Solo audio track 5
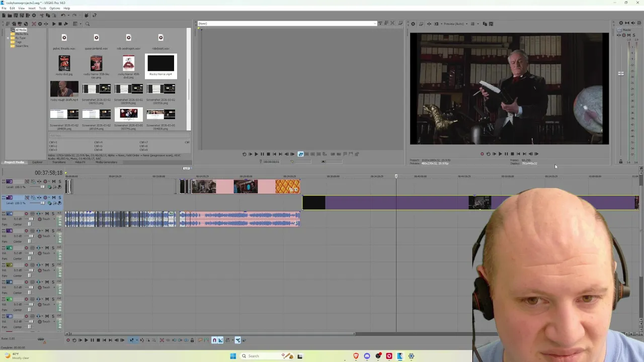644x362 pixels. pos(53,231)
